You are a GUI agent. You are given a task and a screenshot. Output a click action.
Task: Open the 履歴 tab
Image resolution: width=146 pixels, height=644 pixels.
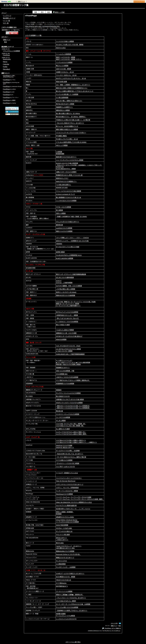36,12
